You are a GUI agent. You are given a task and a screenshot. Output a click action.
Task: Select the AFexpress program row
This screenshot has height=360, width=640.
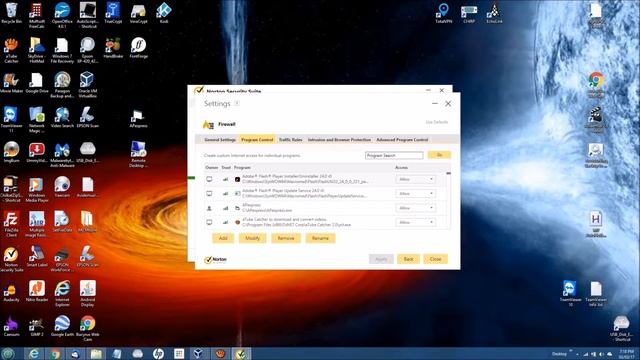click(x=325, y=208)
